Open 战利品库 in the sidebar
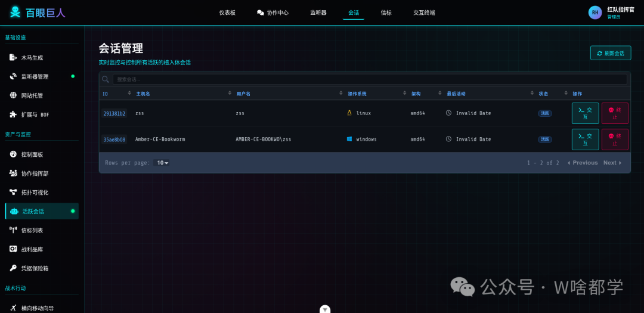This screenshot has height=313, width=644. pyautogui.click(x=42, y=249)
